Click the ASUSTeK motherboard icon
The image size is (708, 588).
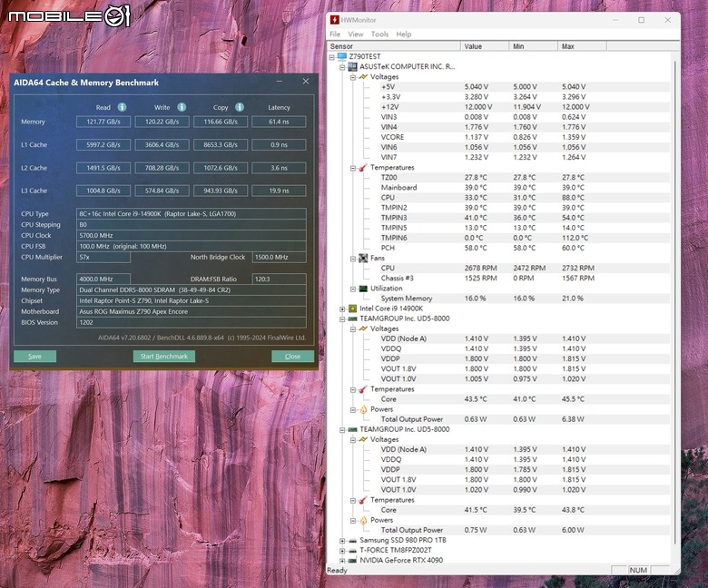click(353, 66)
